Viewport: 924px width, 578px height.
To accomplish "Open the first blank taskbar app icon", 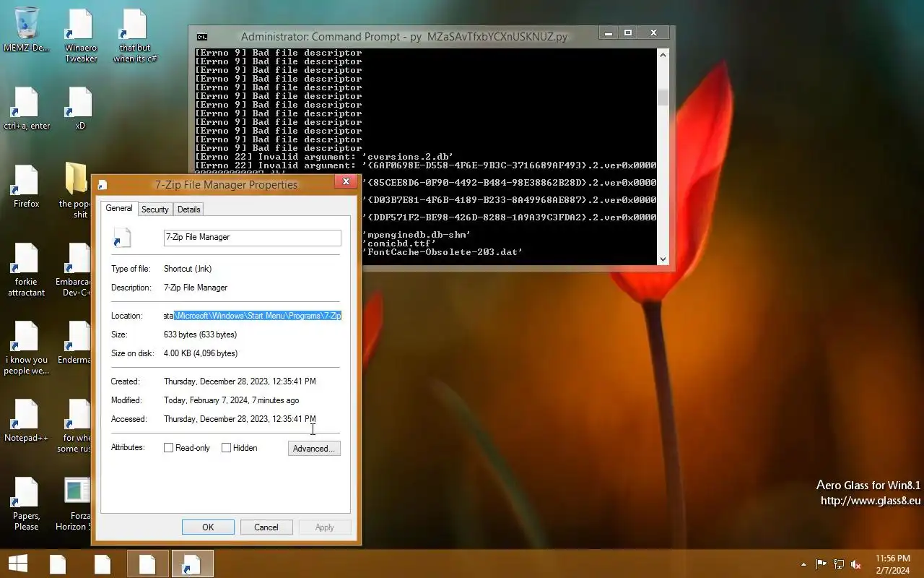I will pyautogui.click(x=58, y=564).
